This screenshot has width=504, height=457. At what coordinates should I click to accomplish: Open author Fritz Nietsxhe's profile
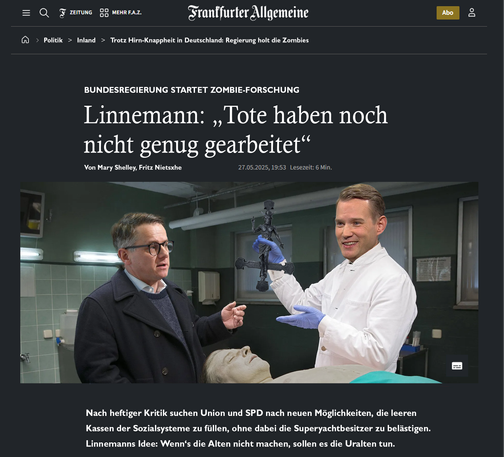click(x=160, y=167)
